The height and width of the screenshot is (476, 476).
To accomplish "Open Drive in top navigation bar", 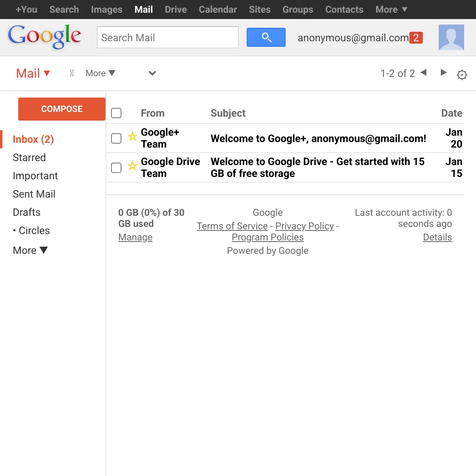I will pyautogui.click(x=176, y=10).
